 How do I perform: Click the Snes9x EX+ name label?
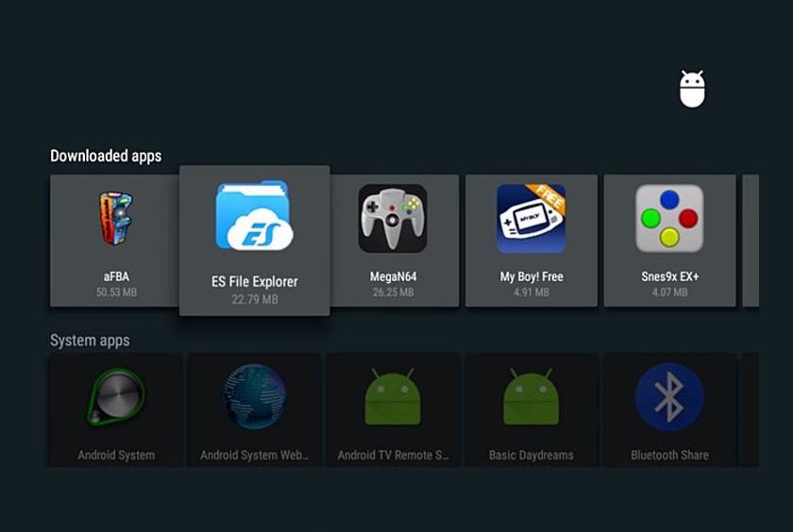pyautogui.click(x=669, y=277)
